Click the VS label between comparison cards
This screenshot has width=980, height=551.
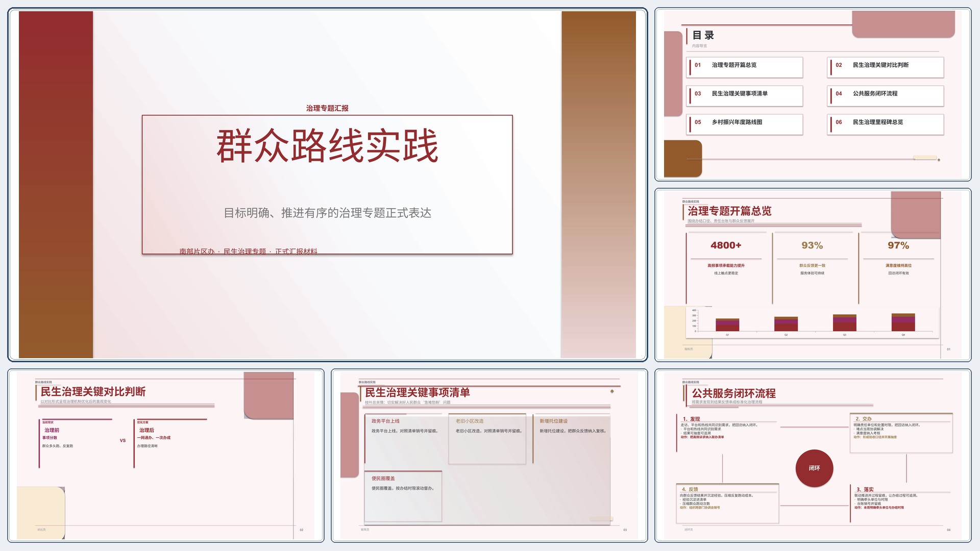pos(122,440)
